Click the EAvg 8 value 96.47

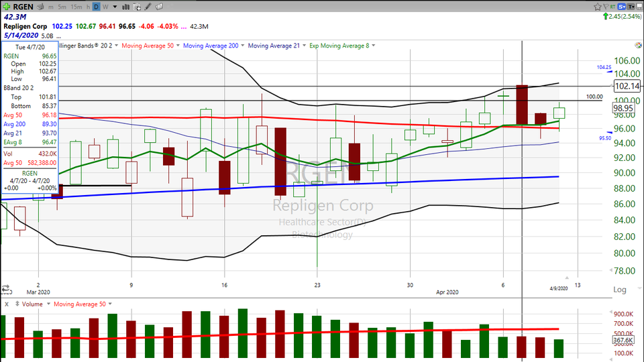tap(49, 142)
